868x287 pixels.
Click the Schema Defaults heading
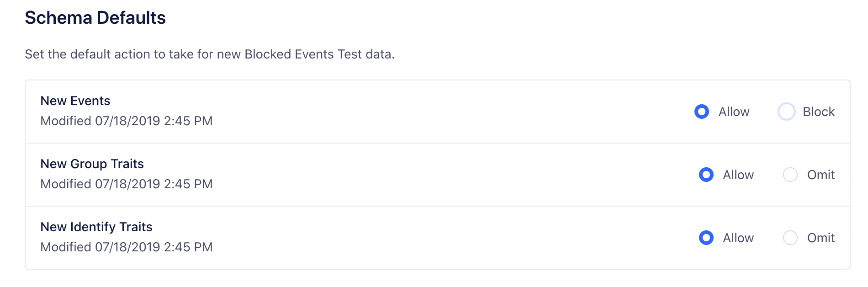point(95,18)
